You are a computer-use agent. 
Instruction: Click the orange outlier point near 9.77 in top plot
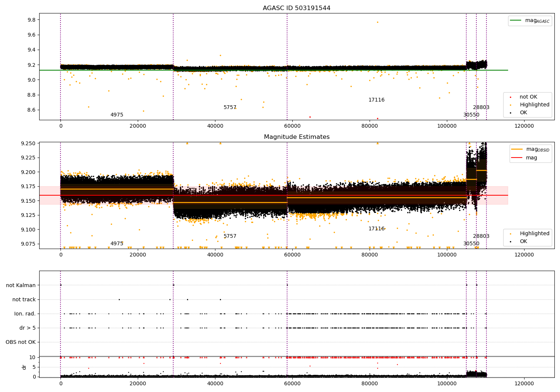(377, 22)
